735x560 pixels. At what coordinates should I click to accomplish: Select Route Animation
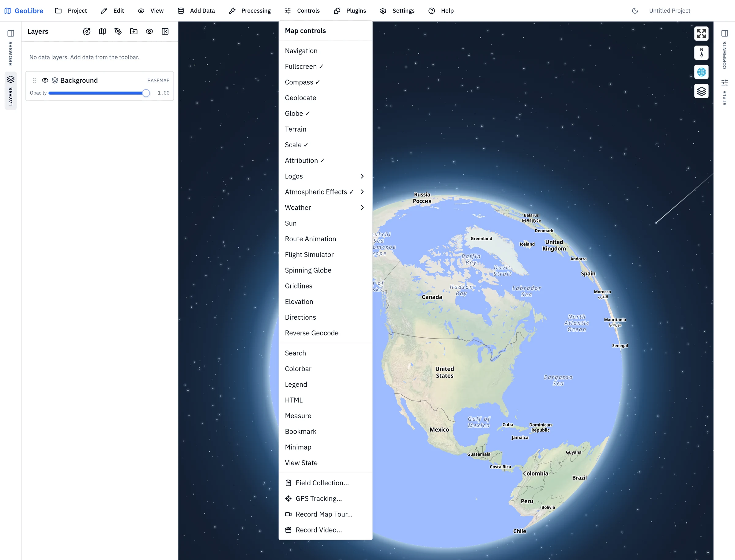[325, 239]
